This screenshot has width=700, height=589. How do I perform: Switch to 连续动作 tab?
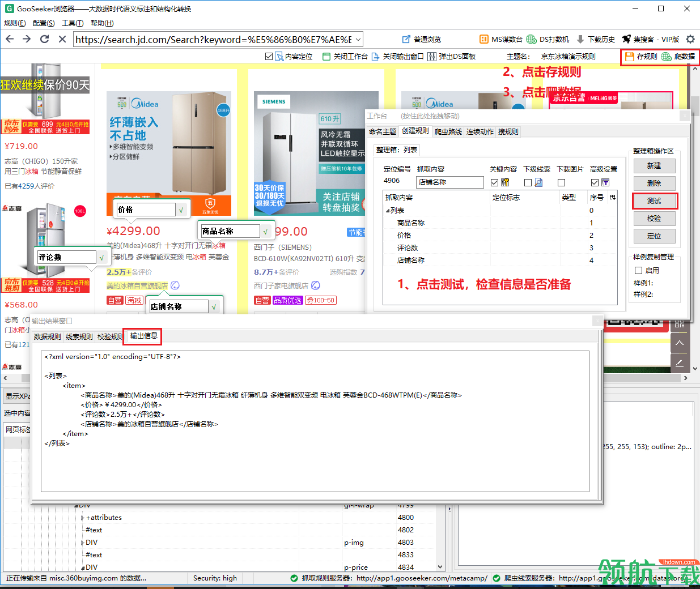point(480,131)
